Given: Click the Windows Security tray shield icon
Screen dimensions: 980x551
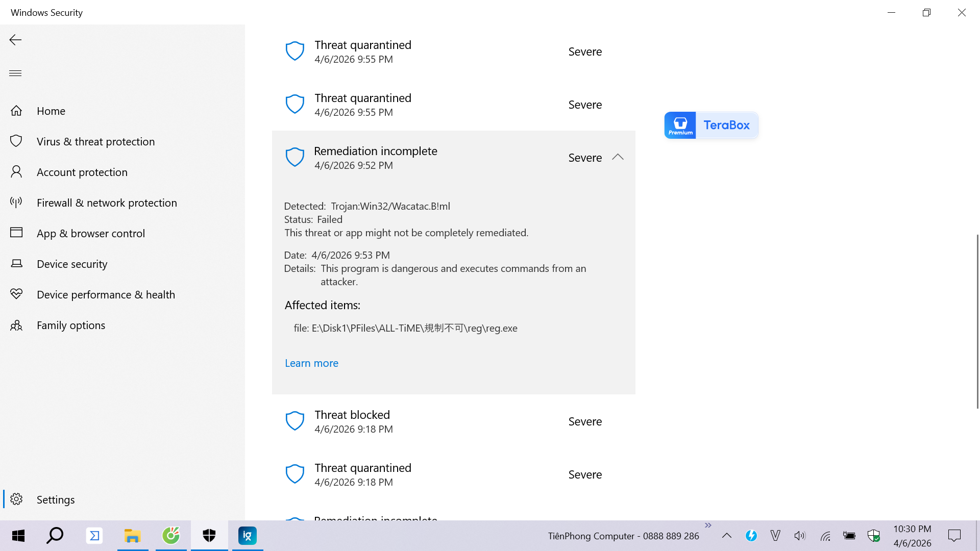Looking at the screenshot, I should pos(874,536).
